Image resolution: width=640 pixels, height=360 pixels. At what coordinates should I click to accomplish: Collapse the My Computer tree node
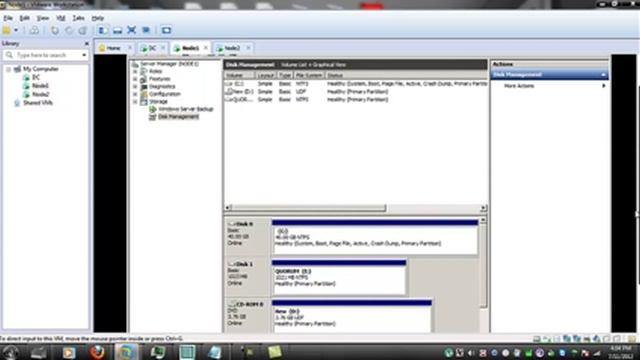point(8,69)
